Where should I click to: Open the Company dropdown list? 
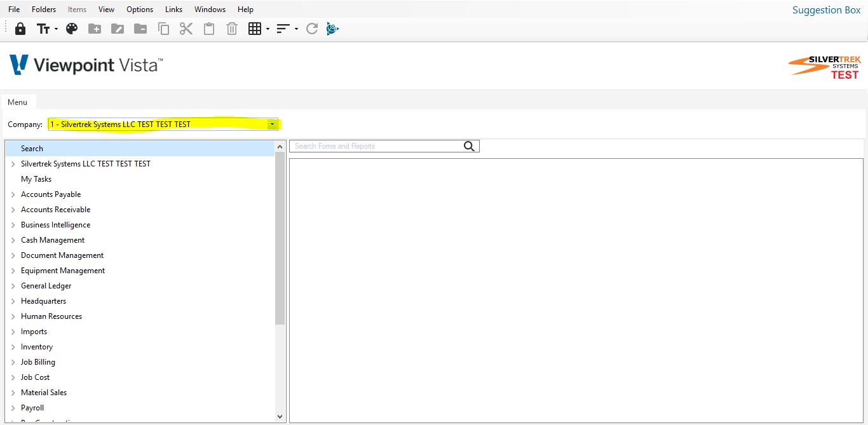click(272, 125)
